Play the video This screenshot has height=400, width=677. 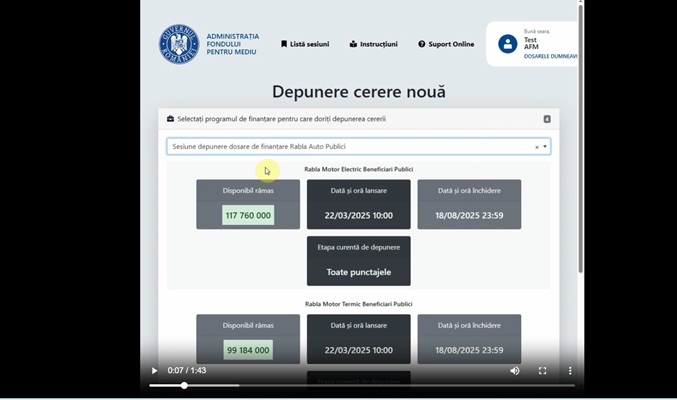tap(154, 370)
